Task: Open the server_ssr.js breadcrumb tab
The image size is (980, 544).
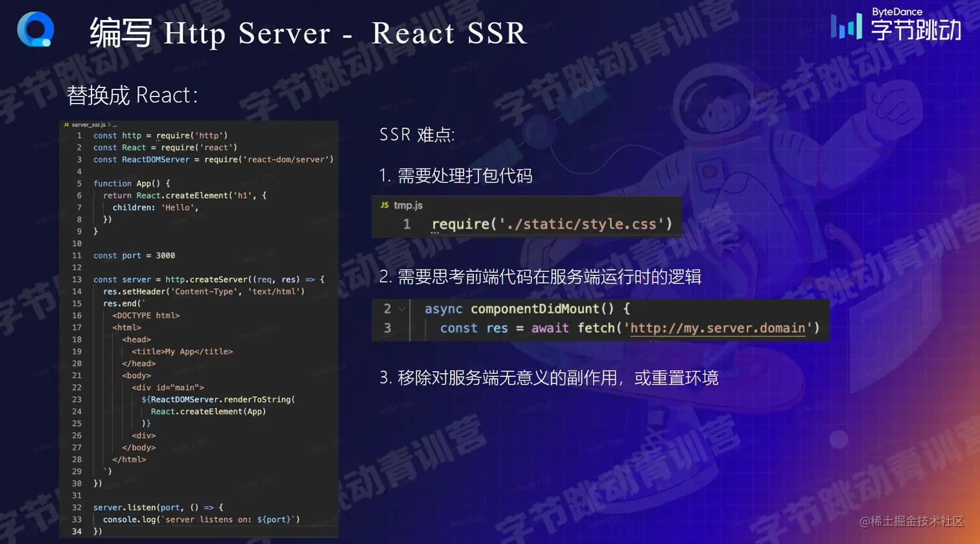Action: click(88, 124)
